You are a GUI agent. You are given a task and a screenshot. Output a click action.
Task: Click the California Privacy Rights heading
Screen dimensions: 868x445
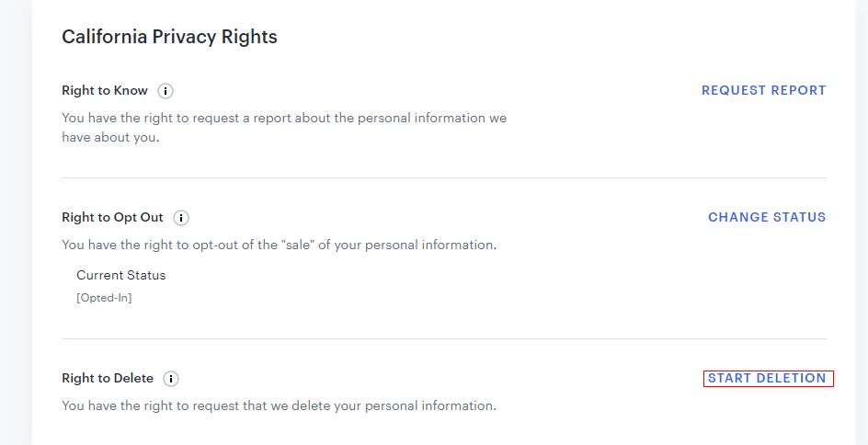(x=169, y=38)
